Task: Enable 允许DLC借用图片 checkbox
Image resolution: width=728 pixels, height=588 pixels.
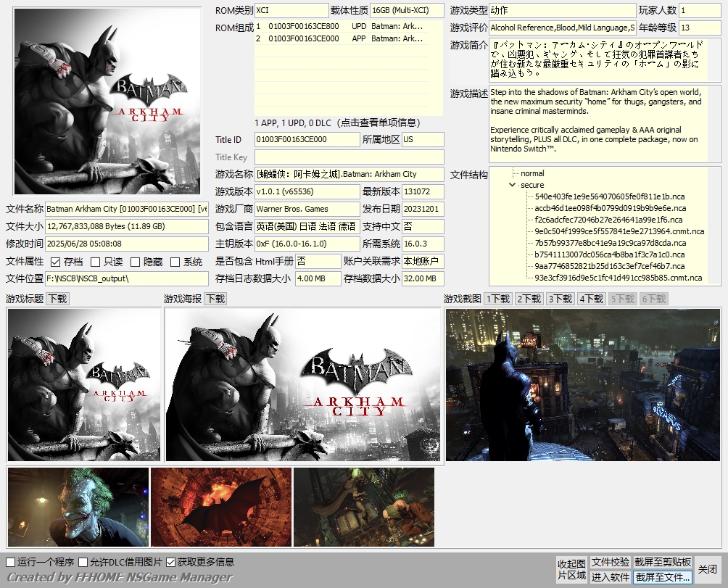Action: (x=83, y=563)
